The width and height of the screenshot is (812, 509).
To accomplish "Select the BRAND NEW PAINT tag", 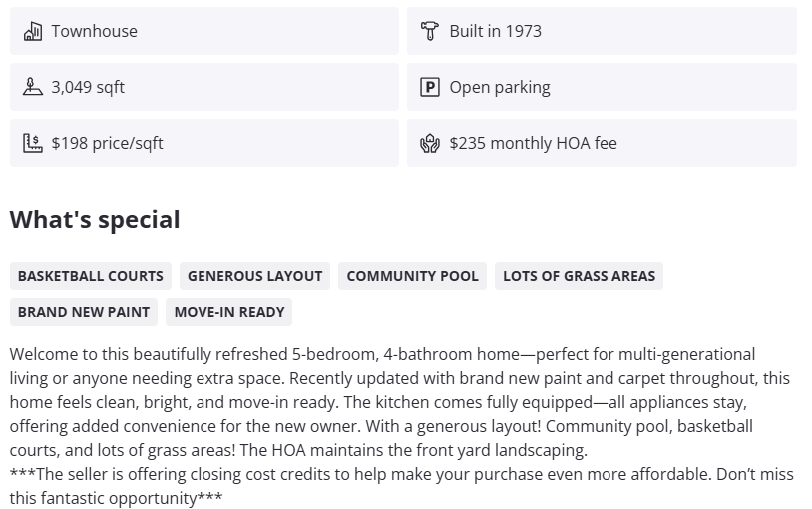I will [84, 312].
